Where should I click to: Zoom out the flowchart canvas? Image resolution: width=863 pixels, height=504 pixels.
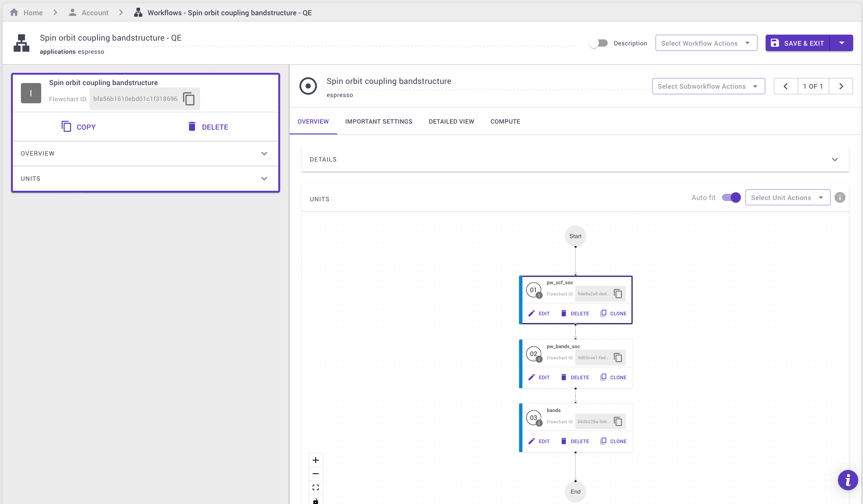point(316,474)
